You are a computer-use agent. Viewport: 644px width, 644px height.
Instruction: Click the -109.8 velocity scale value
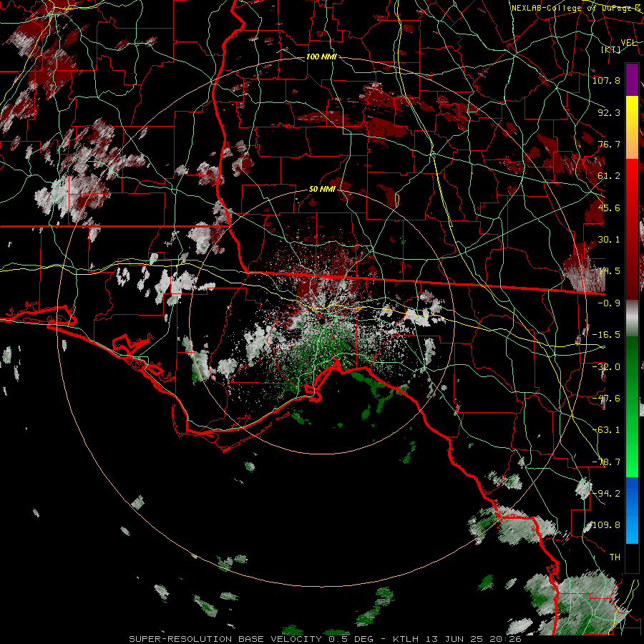click(x=604, y=525)
